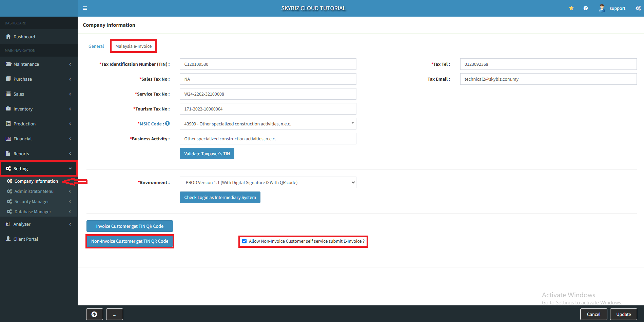Click the scroll-to-top arrow button

point(94,314)
